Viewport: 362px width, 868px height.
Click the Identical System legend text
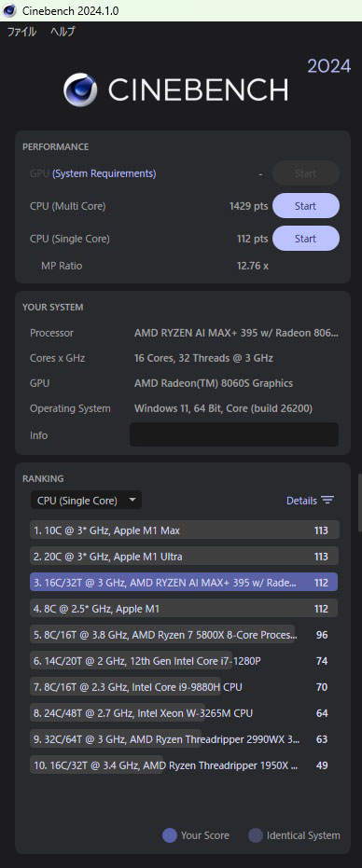click(x=303, y=835)
